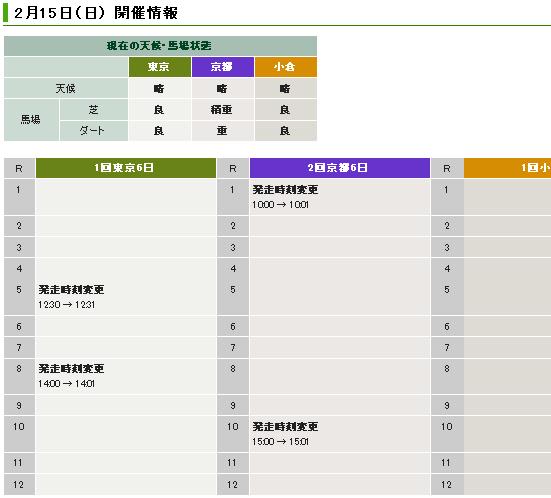Click the R header of Kokura column
This screenshot has width=551, height=498.
447,168
